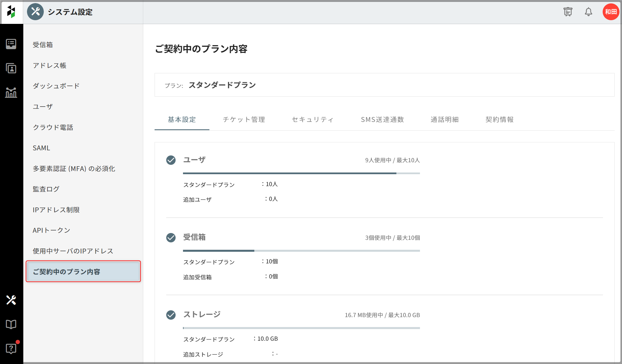Go to 監査ログ in settings sidebar
This screenshot has width=622, height=364.
pos(46,189)
